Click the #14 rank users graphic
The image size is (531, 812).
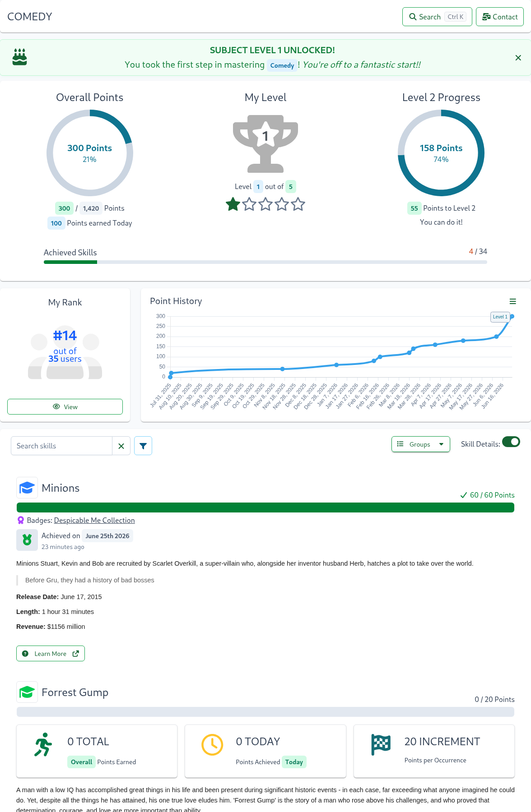tap(65, 352)
